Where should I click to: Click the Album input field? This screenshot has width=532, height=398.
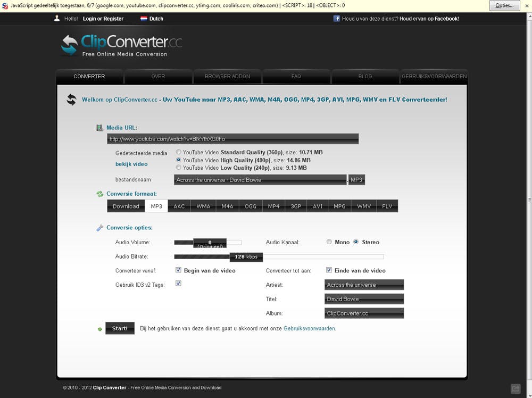coord(364,313)
